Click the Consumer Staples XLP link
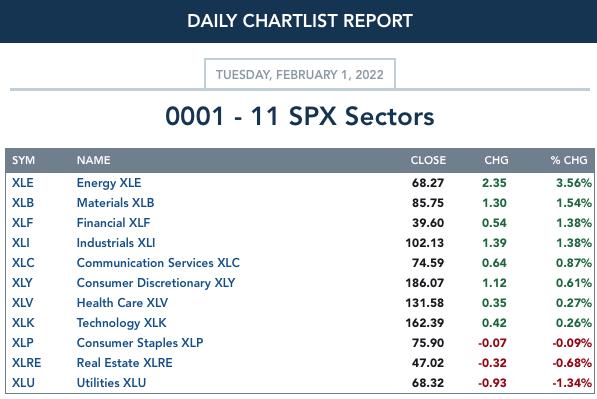This screenshot has width=597, height=399. 140,343
